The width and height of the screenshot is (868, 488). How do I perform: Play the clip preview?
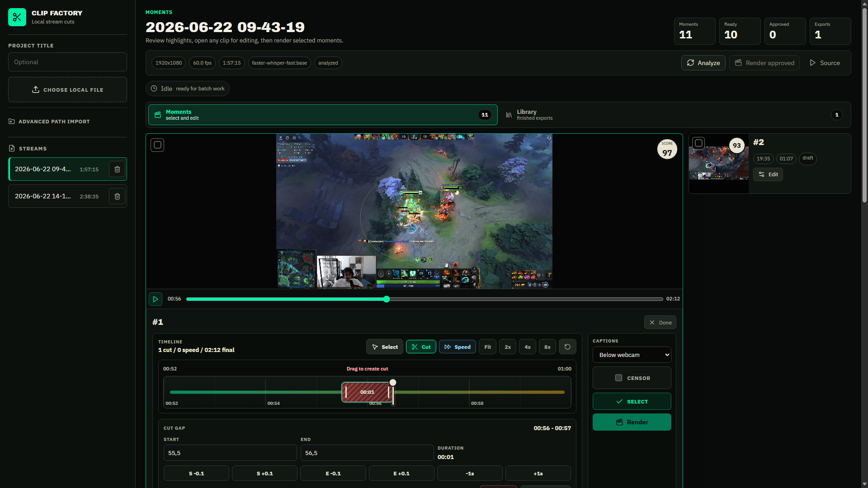(x=156, y=299)
